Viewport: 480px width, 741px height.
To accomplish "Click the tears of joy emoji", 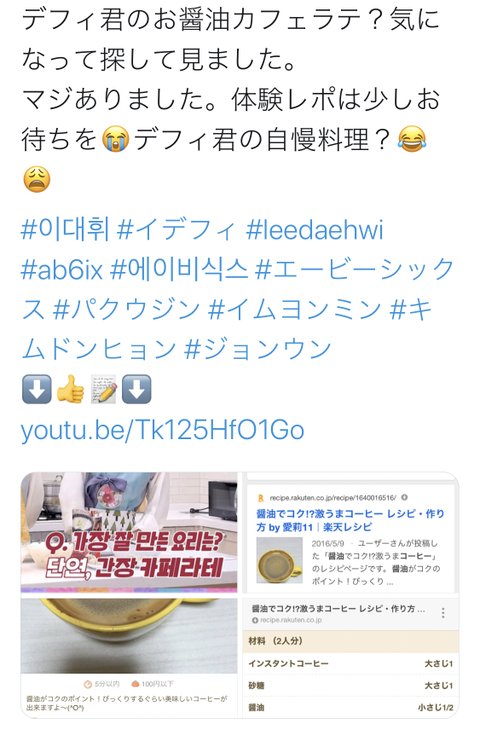I will tap(412, 139).
